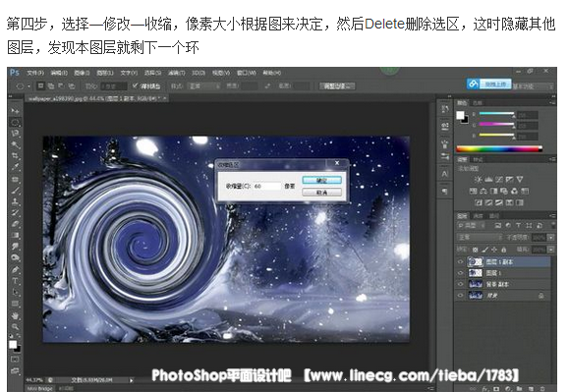
Task: Switch to the 色板 tab
Action: (478, 103)
